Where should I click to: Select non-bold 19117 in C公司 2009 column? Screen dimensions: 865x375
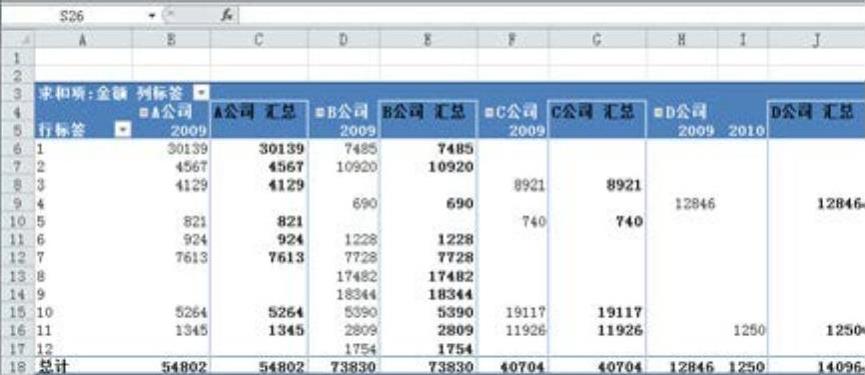(x=525, y=312)
